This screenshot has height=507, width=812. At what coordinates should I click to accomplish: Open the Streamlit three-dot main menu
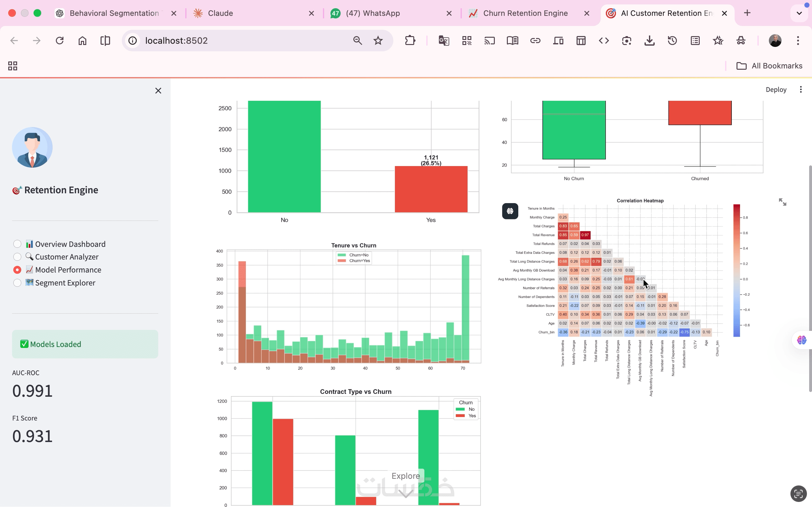tap(801, 90)
